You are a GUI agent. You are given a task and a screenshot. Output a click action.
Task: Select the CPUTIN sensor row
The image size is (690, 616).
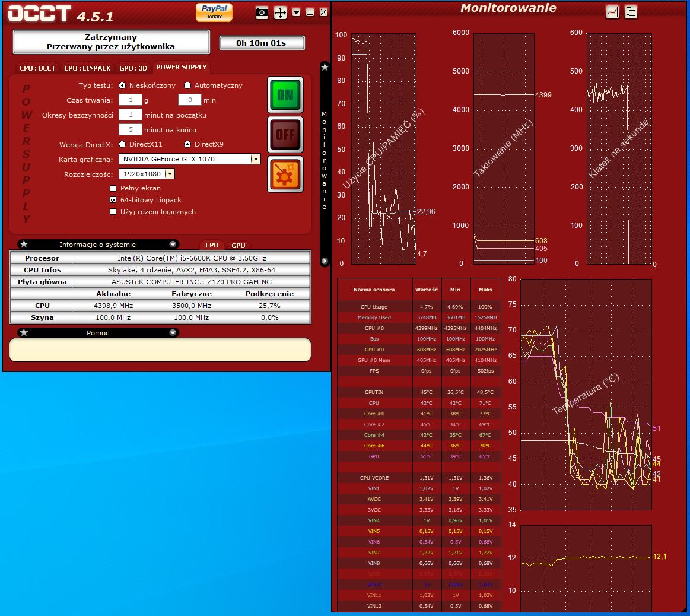pyautogui.click(x=419, y=392)
